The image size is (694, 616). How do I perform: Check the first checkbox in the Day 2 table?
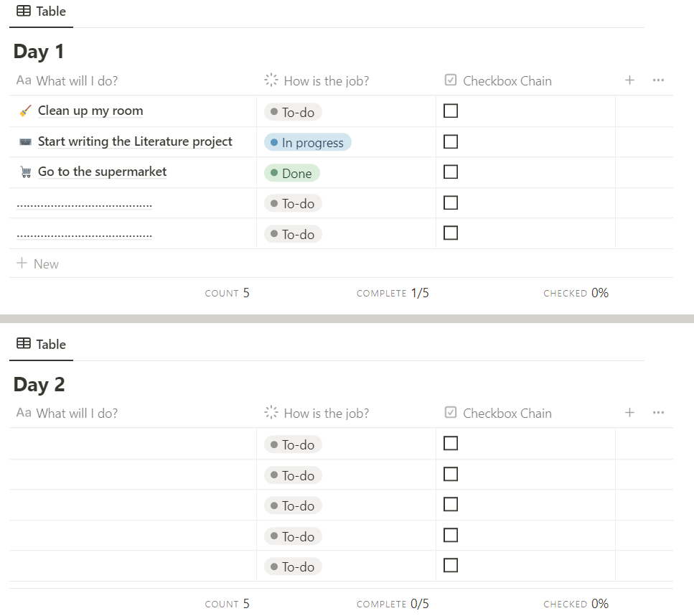pyautogui.click(x=451, y=443)
